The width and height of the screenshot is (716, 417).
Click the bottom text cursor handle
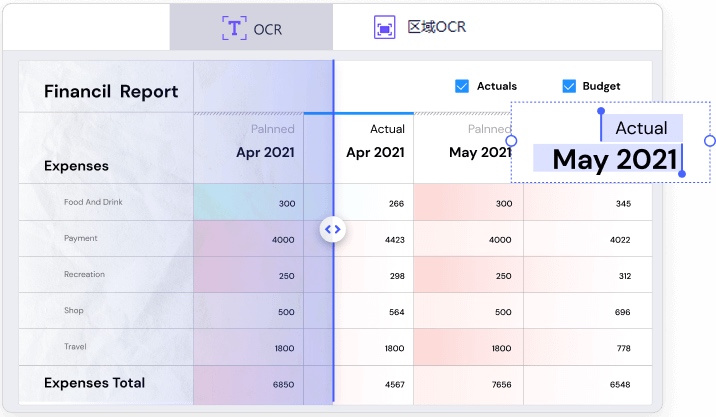(x=682, y=174)
